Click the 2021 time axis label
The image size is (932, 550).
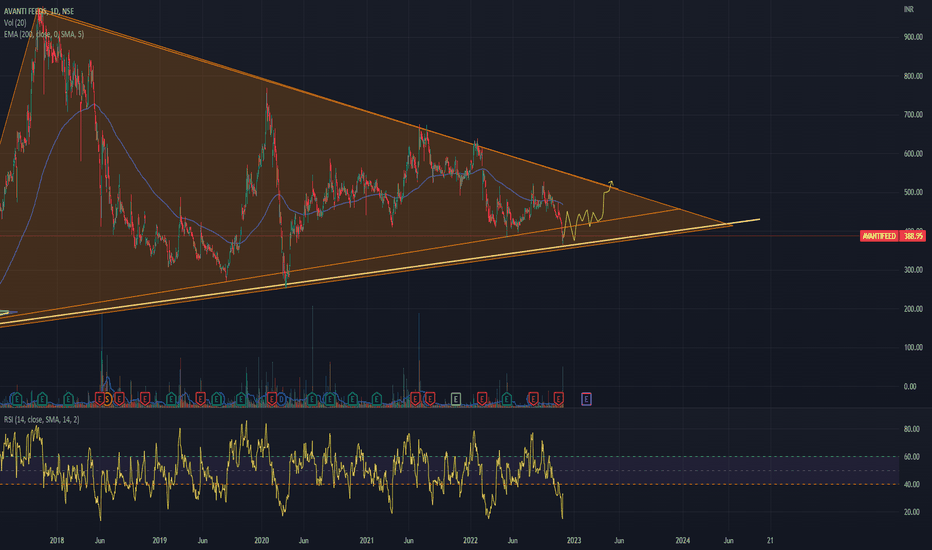tap(367, 540)
